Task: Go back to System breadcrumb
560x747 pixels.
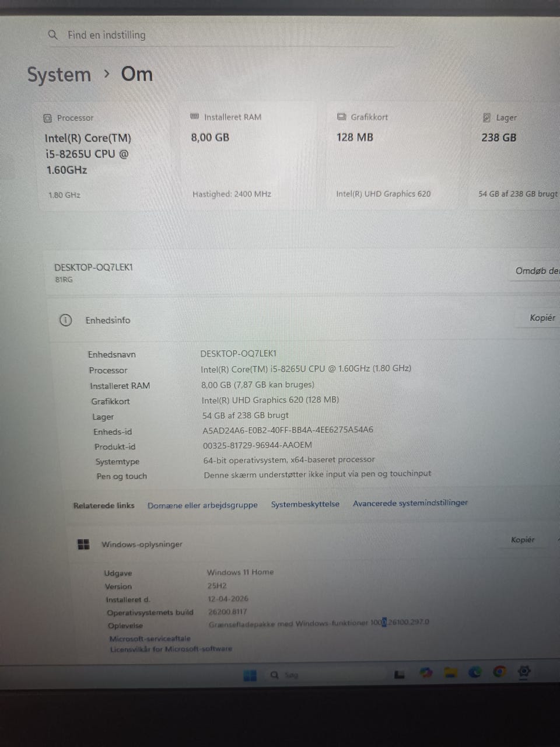Action: click(59, 75)
